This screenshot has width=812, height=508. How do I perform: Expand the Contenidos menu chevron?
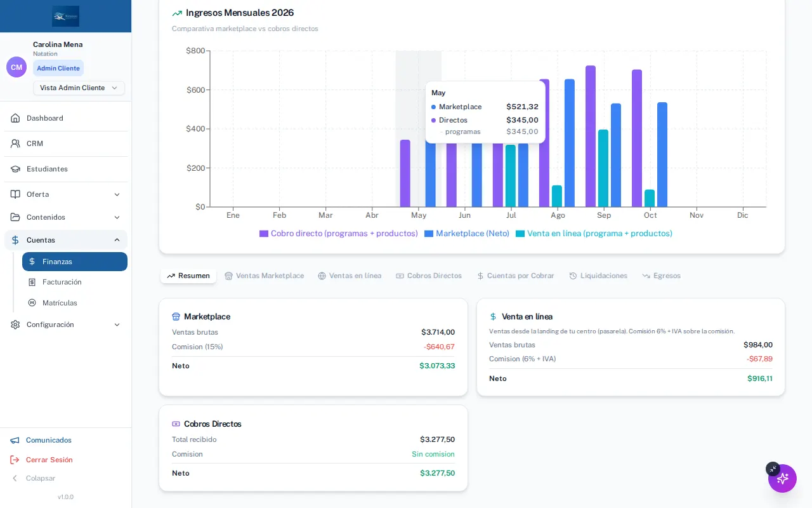(117, 217)
